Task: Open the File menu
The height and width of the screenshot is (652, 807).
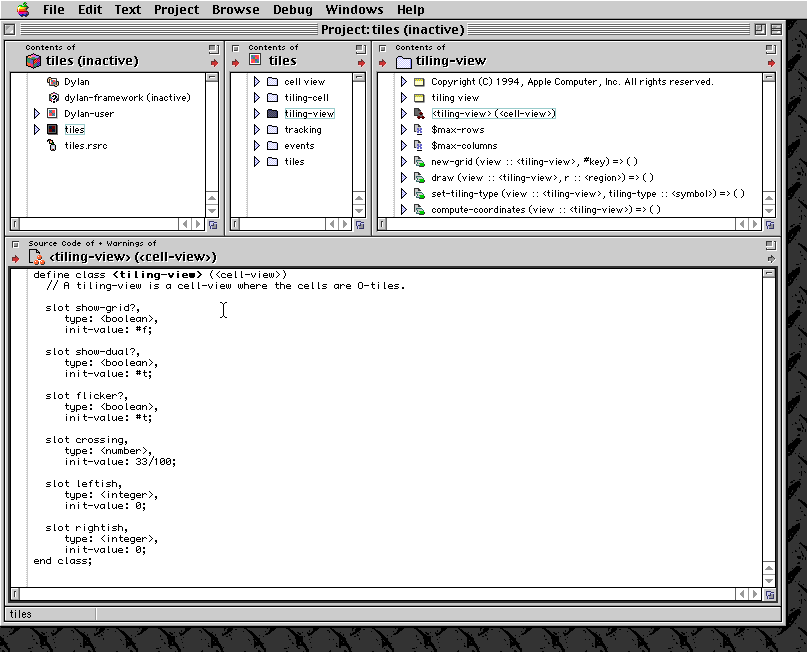Action: [54, 9]
